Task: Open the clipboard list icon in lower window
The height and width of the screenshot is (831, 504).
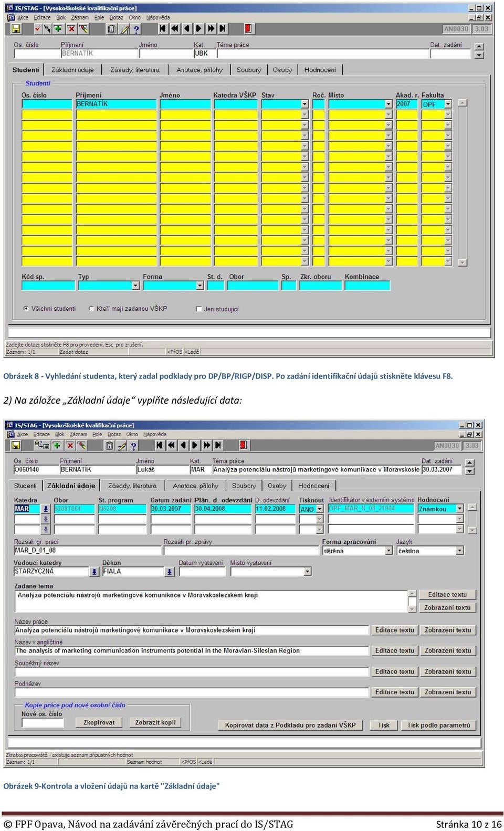Action: pyautogui.click(x=109, y=446)
